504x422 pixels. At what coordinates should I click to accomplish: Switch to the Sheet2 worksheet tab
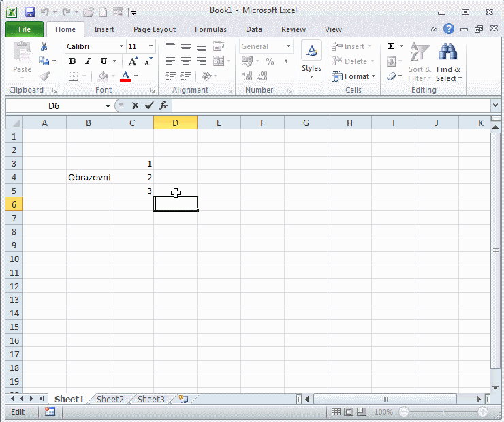tap(110, 400)
